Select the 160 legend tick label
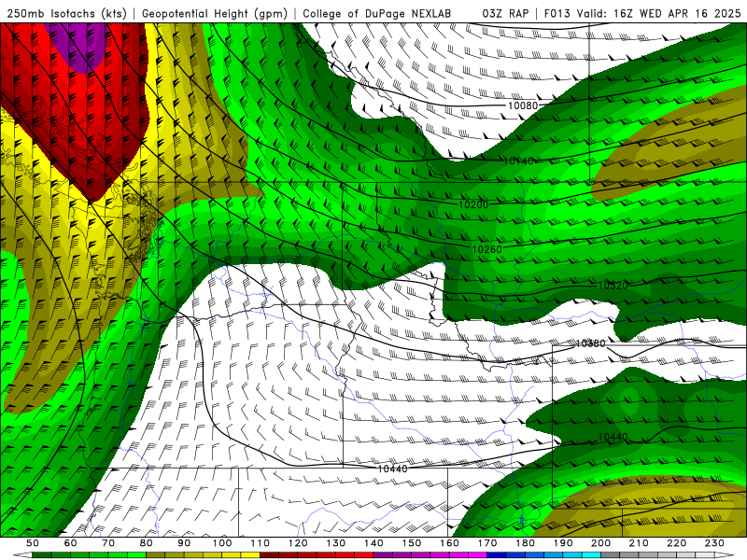This screenshot has height=560, width=747. tap(449, 543)
